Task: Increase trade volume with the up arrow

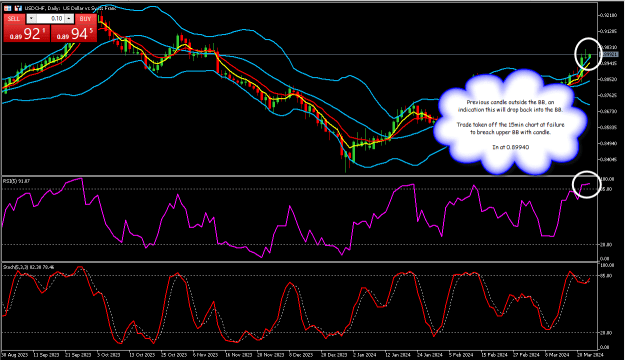Action: point(69,19)
